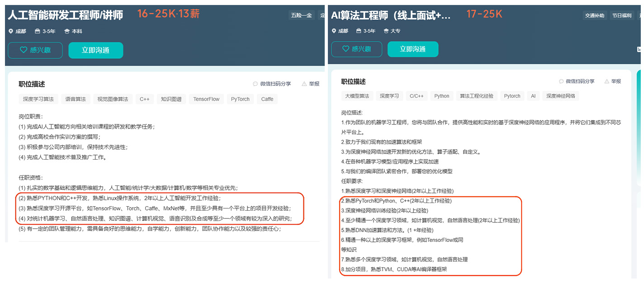Viewport: 644px width, 288px height.
Task: Click the salary 17-25K
Action: pyautogui.click(x=484, y=14)
